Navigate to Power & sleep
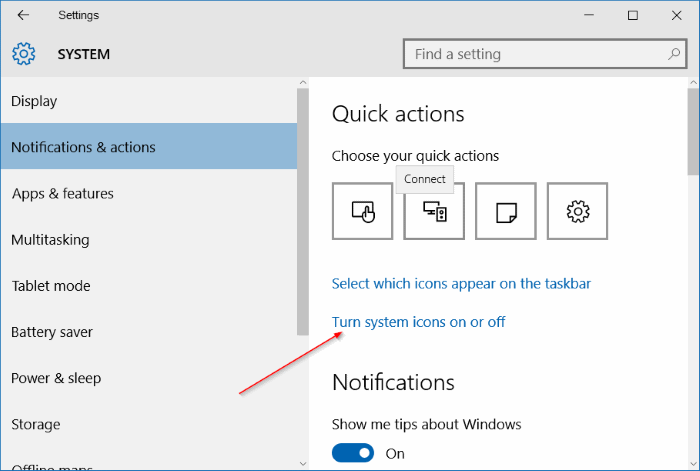 click(56, 378)
